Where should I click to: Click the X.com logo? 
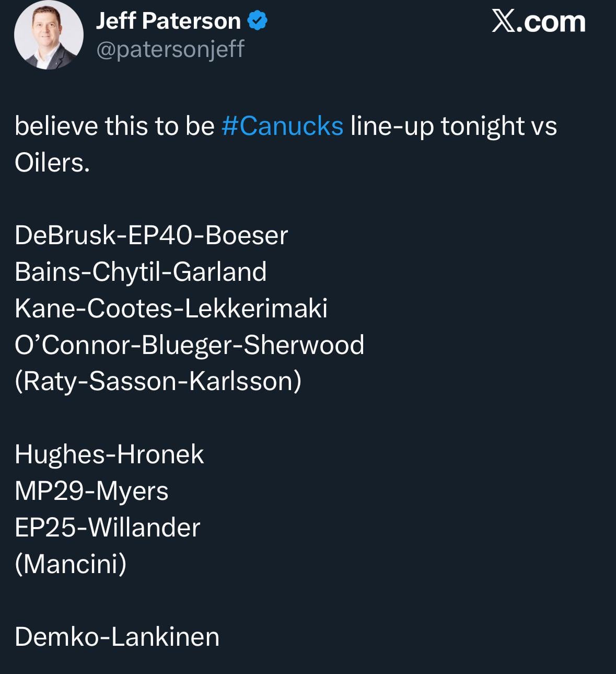coord(538,22)
